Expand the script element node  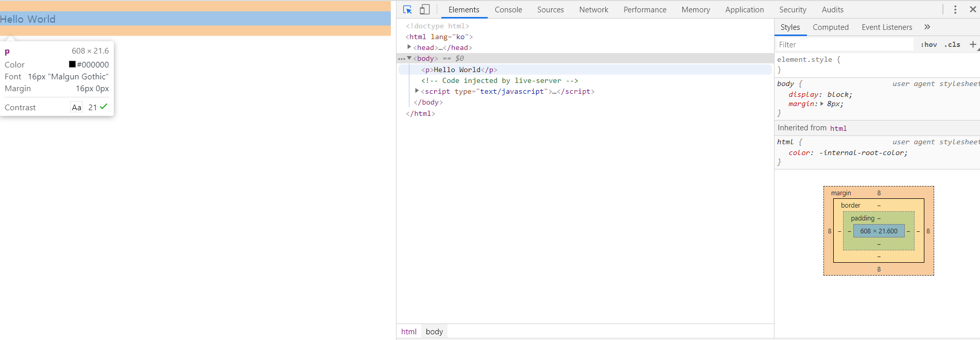tap(417, 91)
